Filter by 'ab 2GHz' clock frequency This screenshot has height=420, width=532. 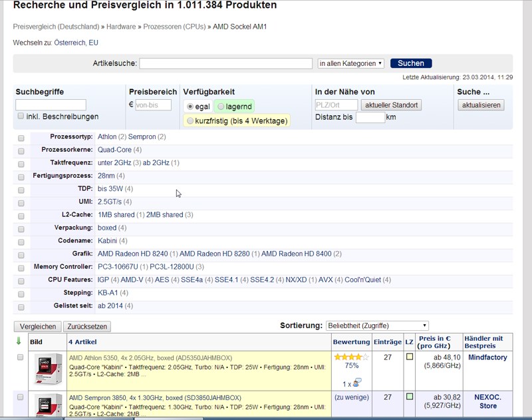(x=156, y=162)
